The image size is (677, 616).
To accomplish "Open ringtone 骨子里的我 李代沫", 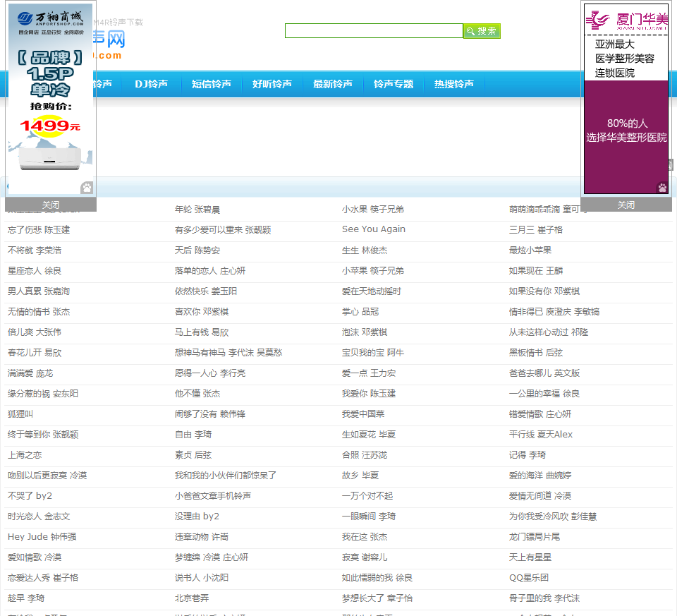I will (544, 598).
